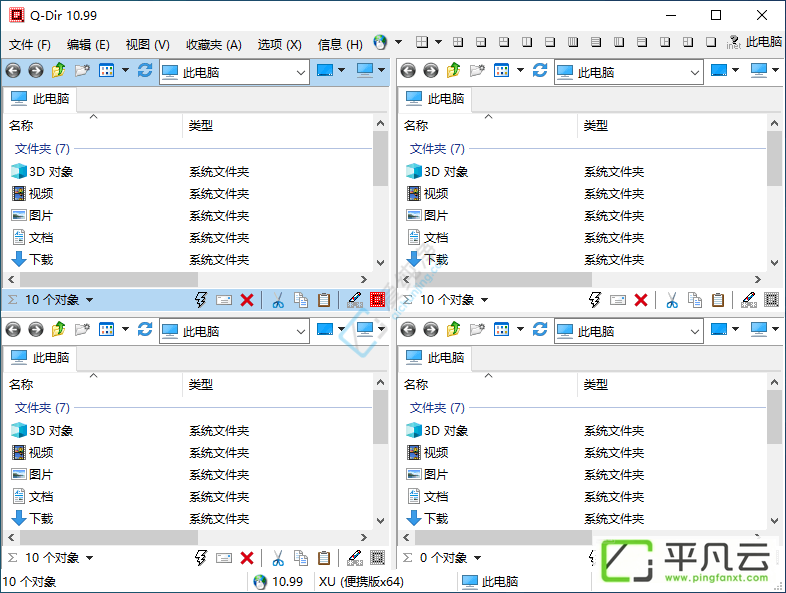This screenshot has height=593, width=786.
Task: Click globe icon in the menu bar
Action: tap(380, 43)
